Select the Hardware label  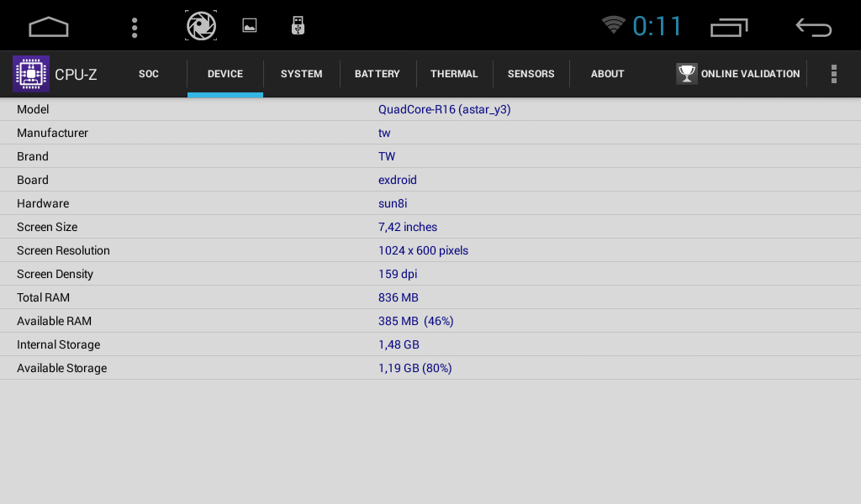[43, 203]
